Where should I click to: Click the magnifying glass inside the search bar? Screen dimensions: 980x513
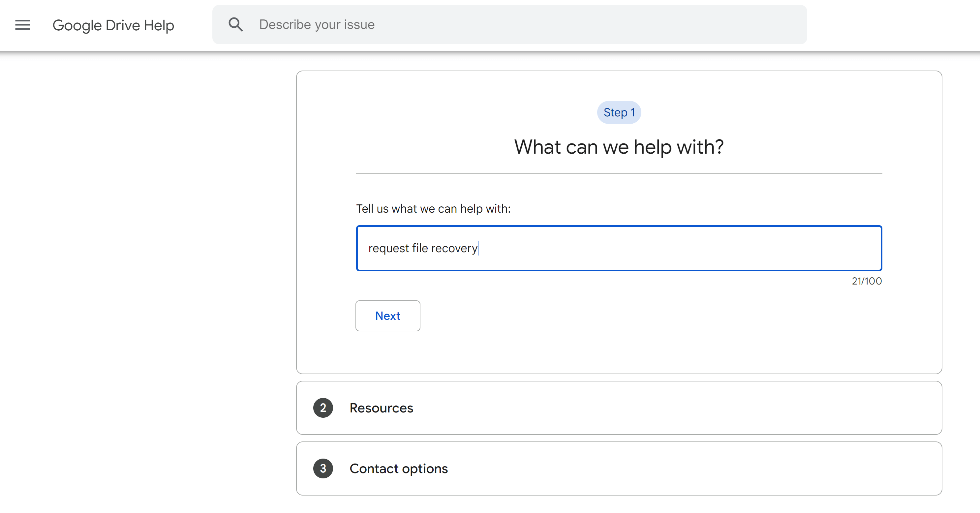(x=236, y=24)
